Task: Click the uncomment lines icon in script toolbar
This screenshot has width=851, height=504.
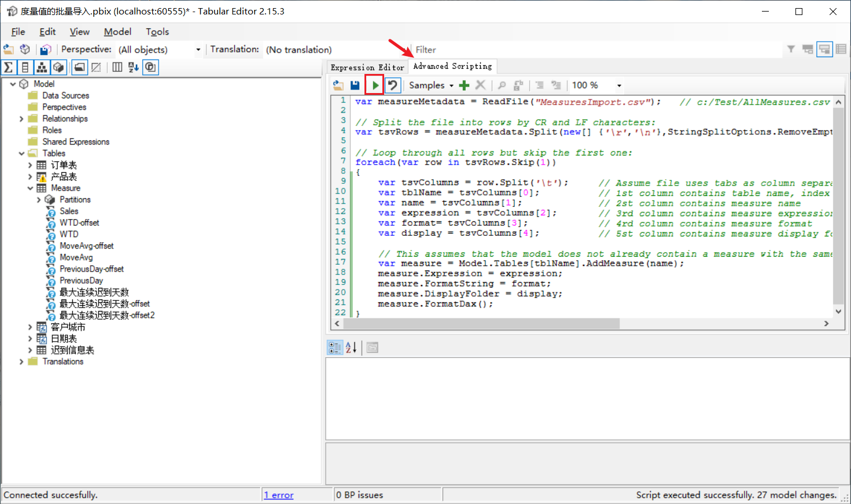Action: 556,86
